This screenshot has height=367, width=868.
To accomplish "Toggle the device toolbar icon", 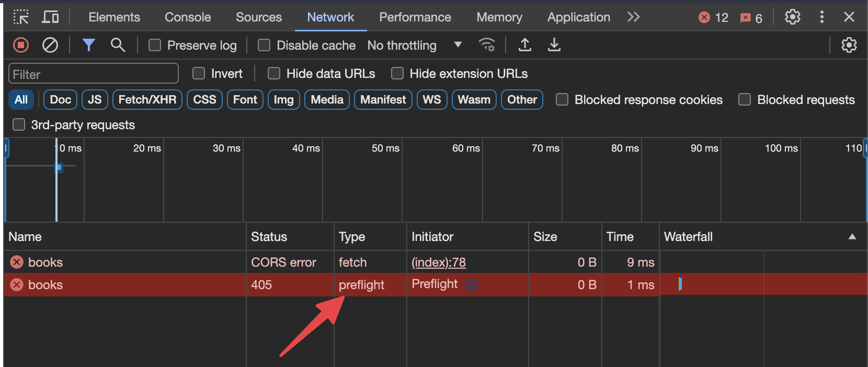I will [50, 17].
